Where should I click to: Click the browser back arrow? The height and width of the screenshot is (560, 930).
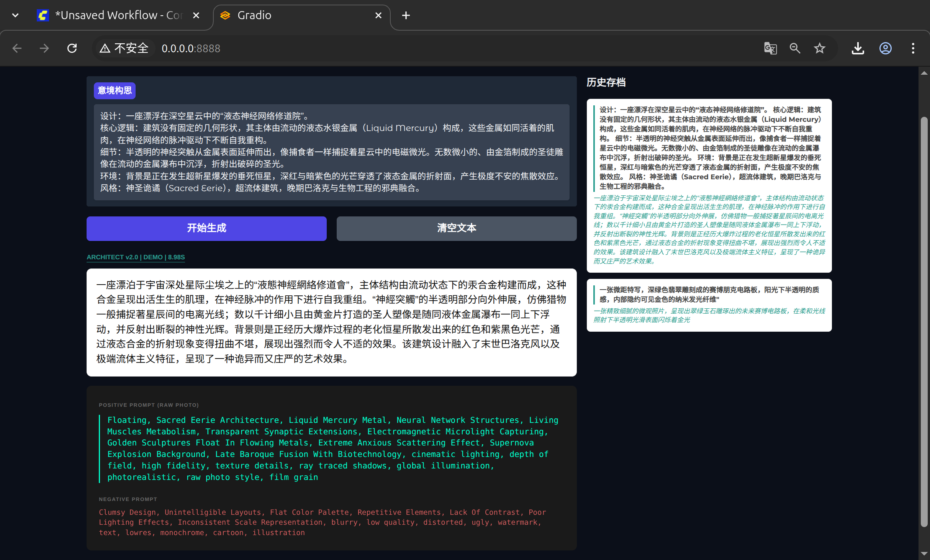pos(17,48)
